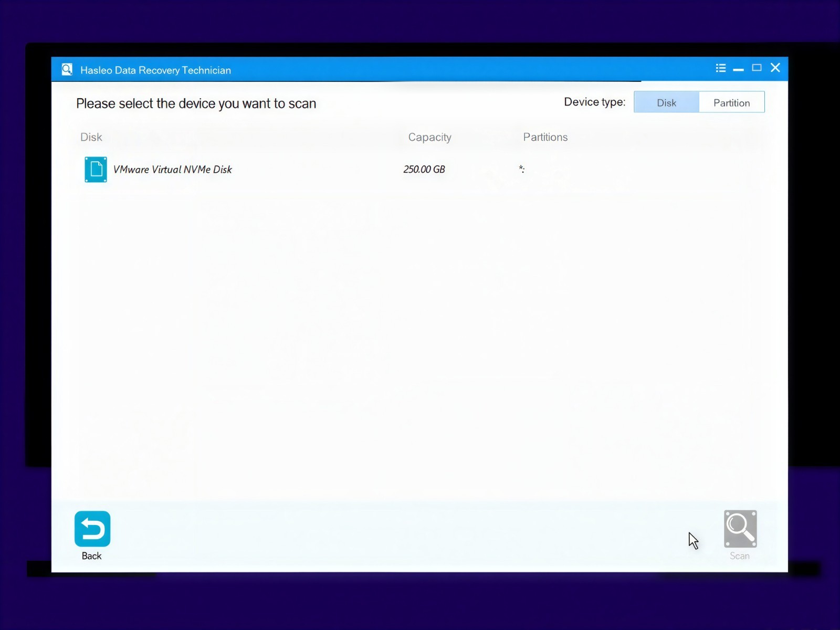Click the Hasleo app logo in title bar
840x630 pixels.
click(67, 69)
